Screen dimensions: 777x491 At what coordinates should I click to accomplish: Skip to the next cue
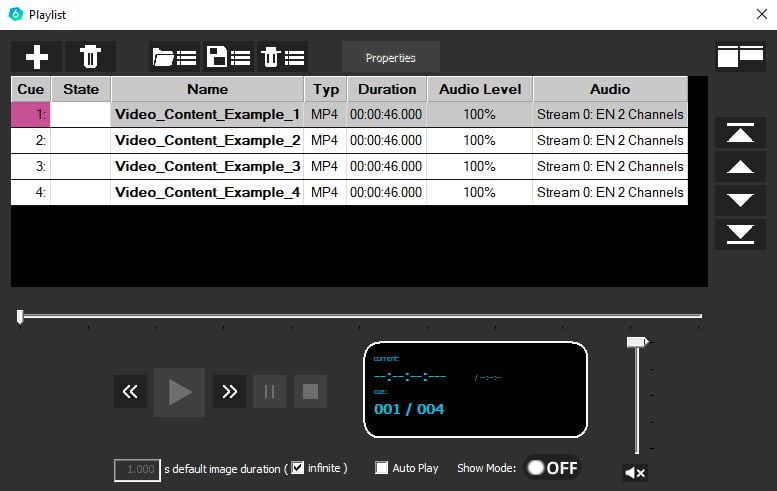pyautogui.click(x=229, y=392)
